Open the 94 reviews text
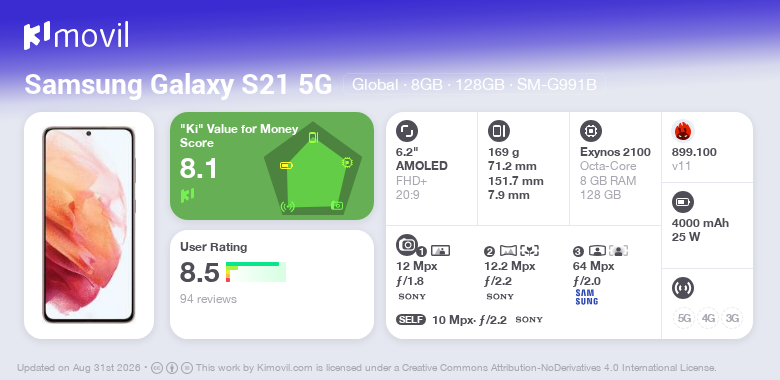 coord(208,299)
